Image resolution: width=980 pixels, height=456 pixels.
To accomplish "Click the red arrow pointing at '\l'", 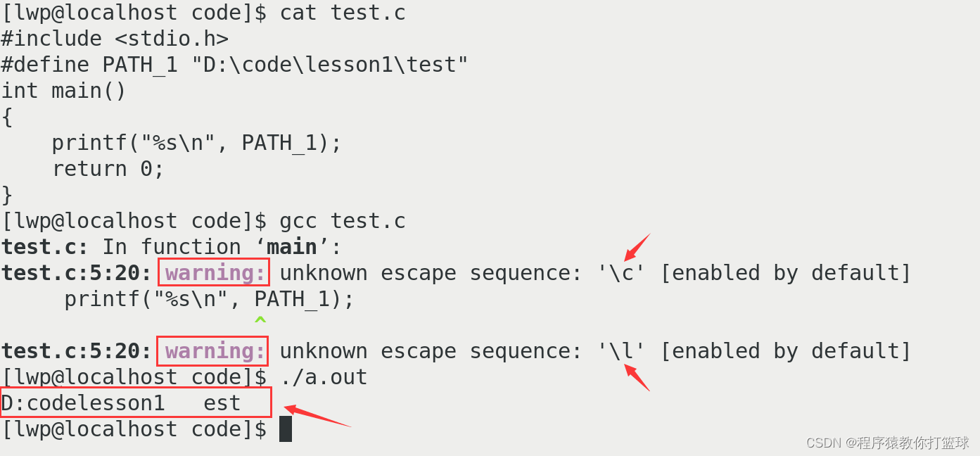I will [637, 377].
